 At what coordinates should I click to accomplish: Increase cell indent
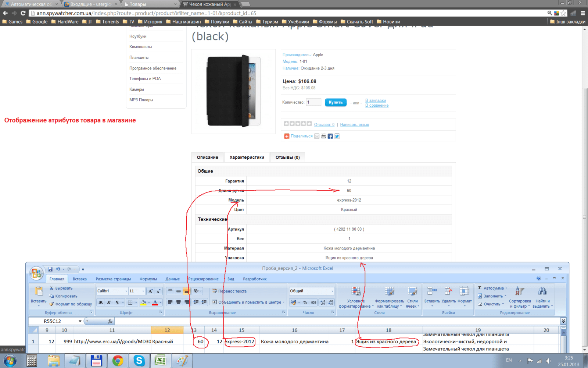(x=204, y=302)
